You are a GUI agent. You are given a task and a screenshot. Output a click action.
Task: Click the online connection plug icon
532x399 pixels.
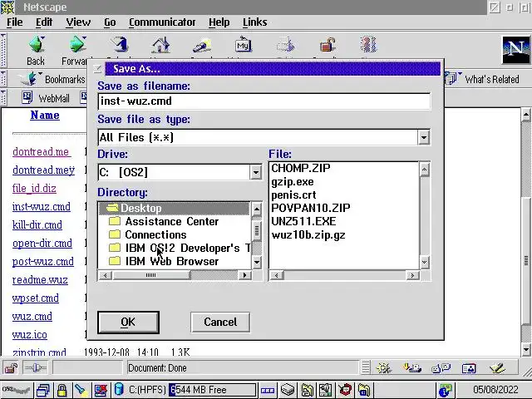[35, 367]
